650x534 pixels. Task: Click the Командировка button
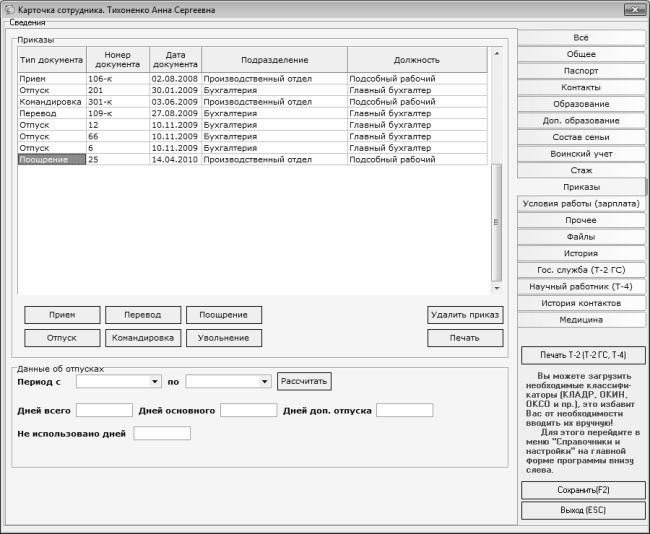(x=142, y=338)
